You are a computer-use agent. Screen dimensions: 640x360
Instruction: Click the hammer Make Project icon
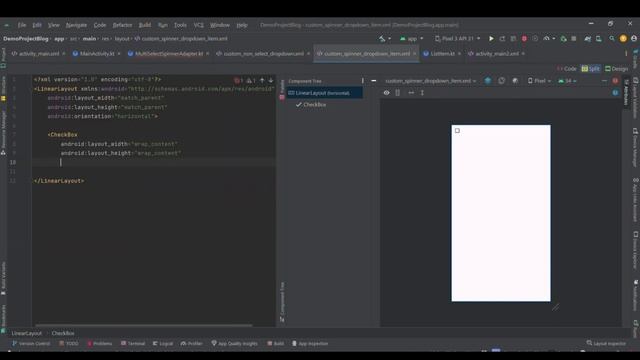pos(382,39)
